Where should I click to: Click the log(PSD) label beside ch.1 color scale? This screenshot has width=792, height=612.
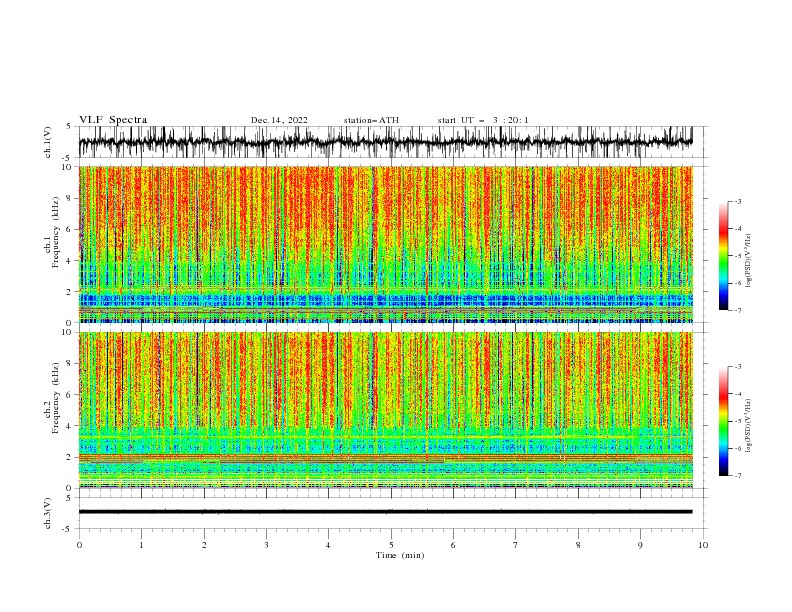tap(749, 261)
